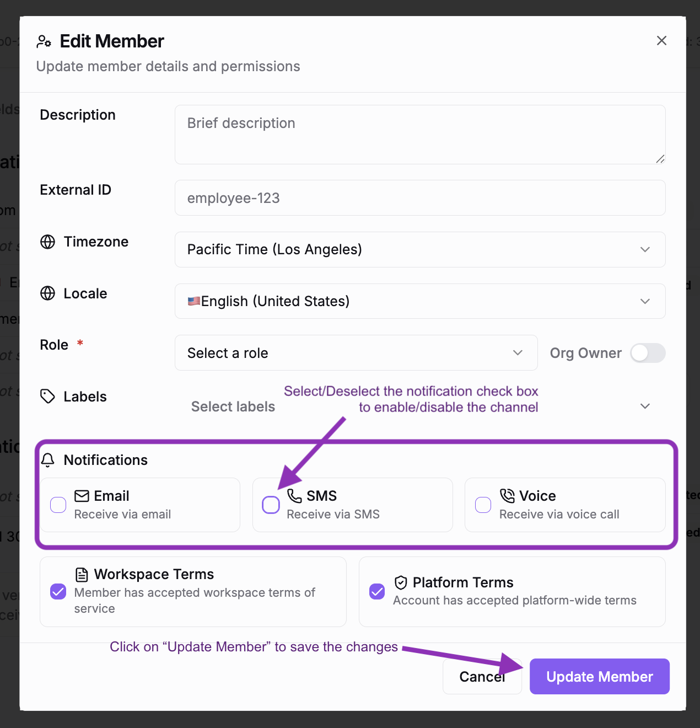The height and width of the screenshot is (728, 700).
Task: Uncheck the Workspace Terms checkbox
Action: pyautogui.click(x=57, y=591)
